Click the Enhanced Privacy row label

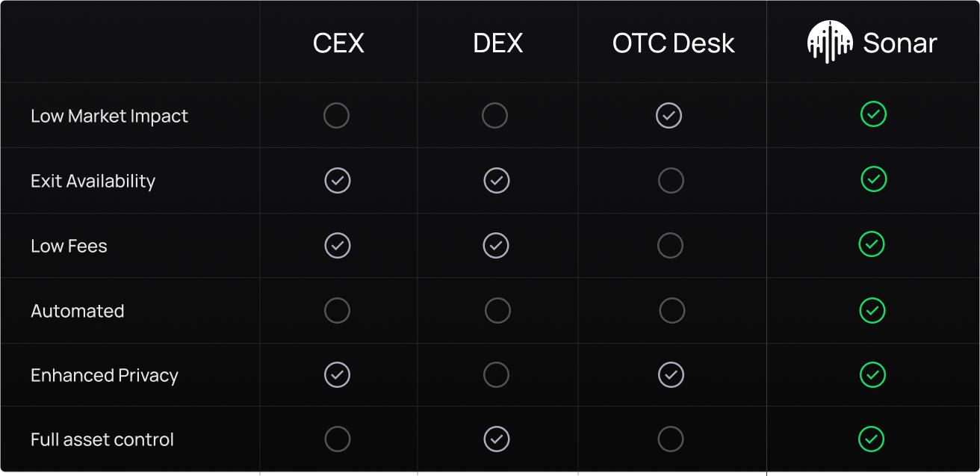(105, 375)
